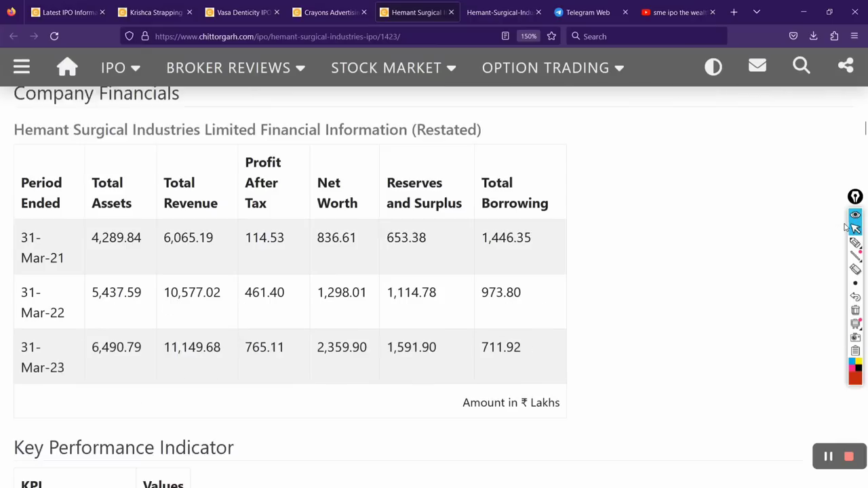The image size is (868, 488).
Task: Open tracking protection shield icon
Action: coord(129,36)
